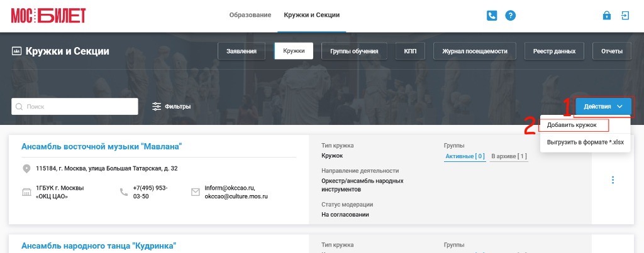Go to Журнал посещаемости section
The image size is (644, 253).
pos(475,51)
